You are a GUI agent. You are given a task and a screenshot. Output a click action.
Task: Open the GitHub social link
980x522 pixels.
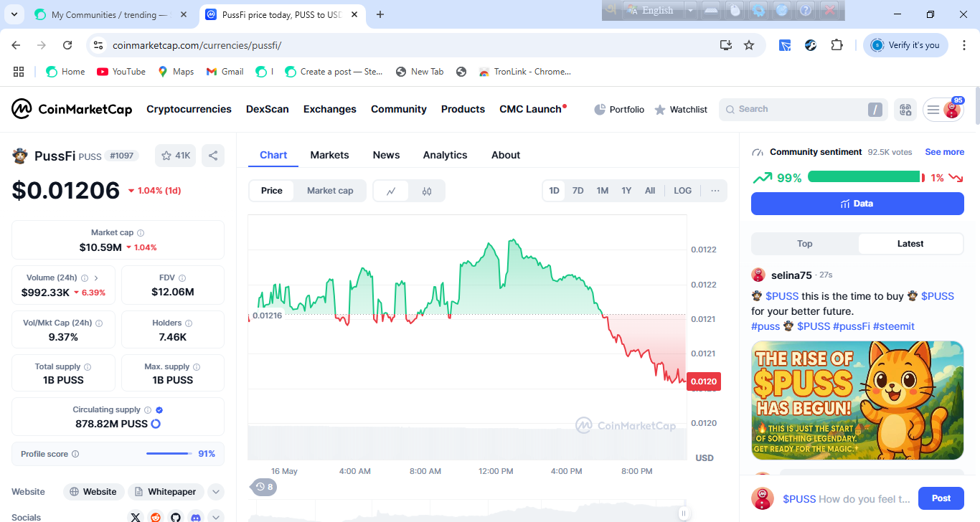(176, 517)
